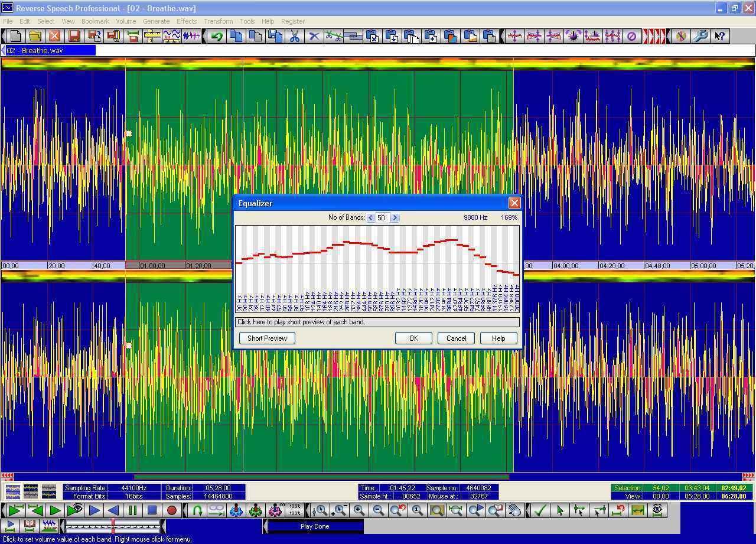Click the New file icon
The width and height of the screenshot is (756, 544).
click(x=16, y=36)
